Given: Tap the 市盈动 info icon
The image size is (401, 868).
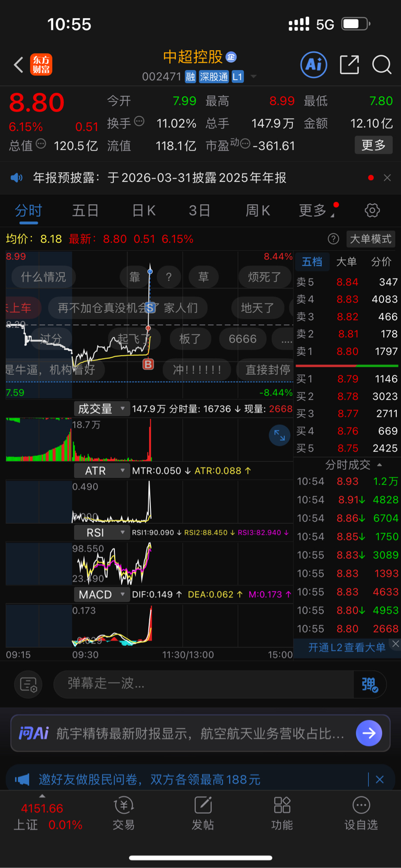Looking at the screenshot, I should tap(245, 144).
